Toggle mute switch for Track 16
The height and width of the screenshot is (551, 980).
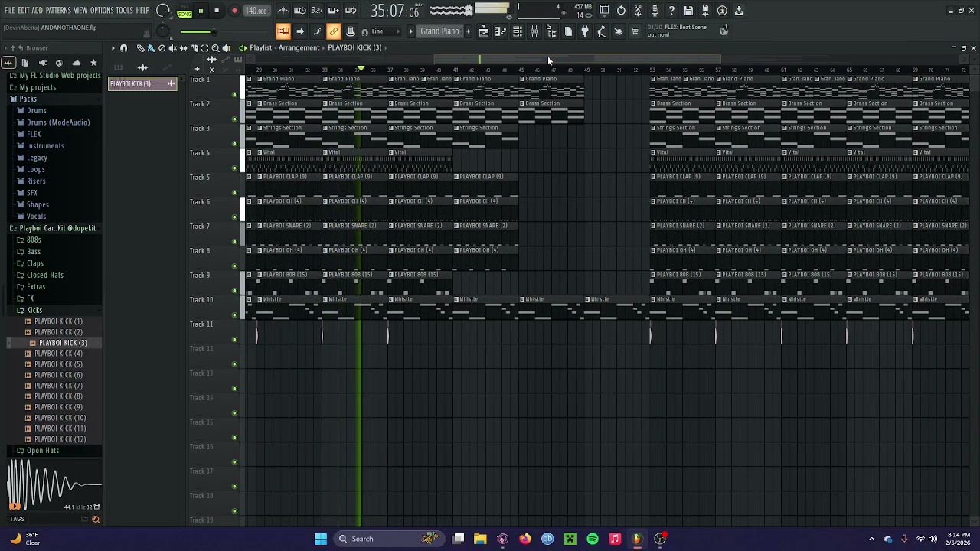[234, 462]
